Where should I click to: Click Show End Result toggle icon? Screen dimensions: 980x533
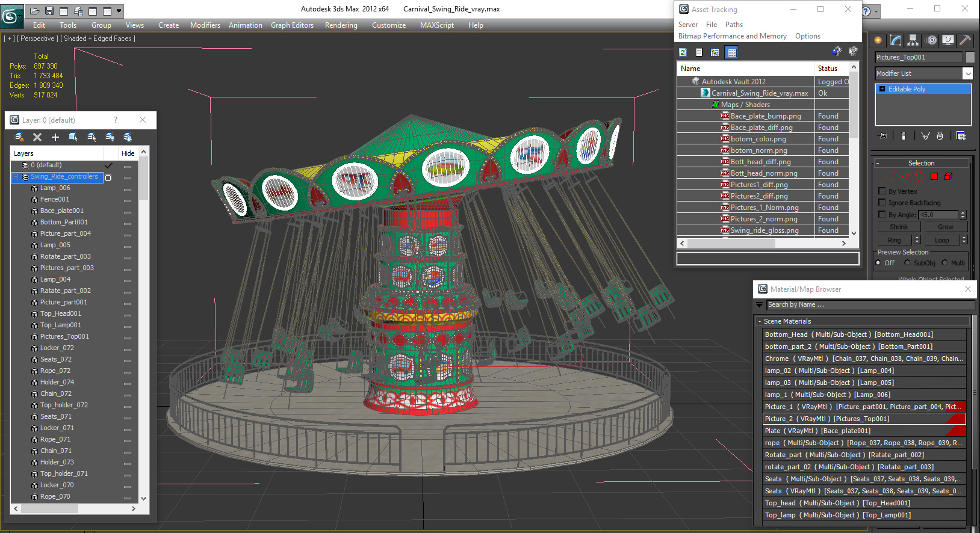click(x=904, y=136)
